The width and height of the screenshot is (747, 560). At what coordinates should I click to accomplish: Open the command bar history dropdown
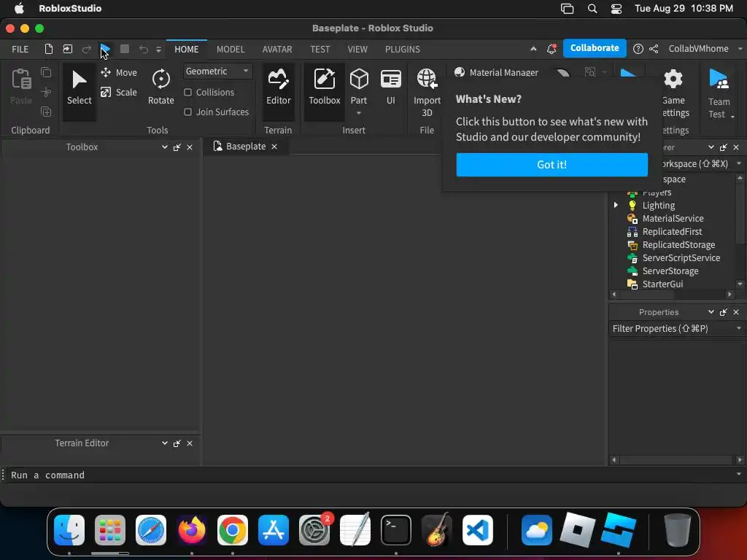coord(739,474)
